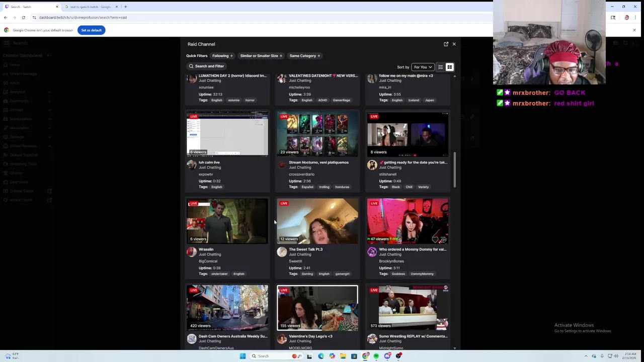Click the Iceland tag
Viewport: 644px width, 362px height.
coord(414,100)
